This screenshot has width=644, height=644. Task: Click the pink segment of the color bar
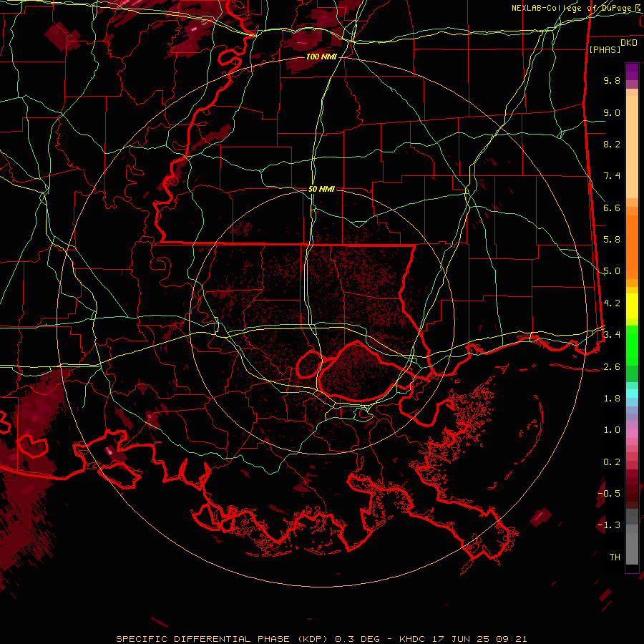click(632, 434)
